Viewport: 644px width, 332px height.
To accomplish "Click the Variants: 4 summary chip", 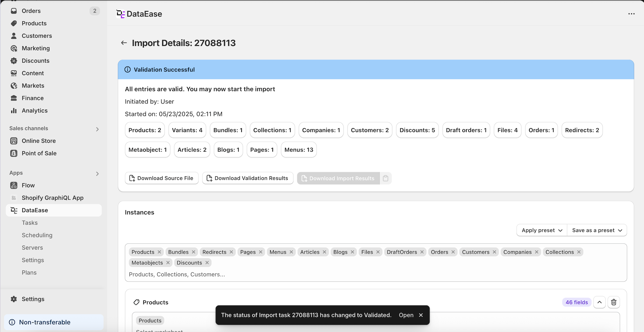I will click(187, 130).
